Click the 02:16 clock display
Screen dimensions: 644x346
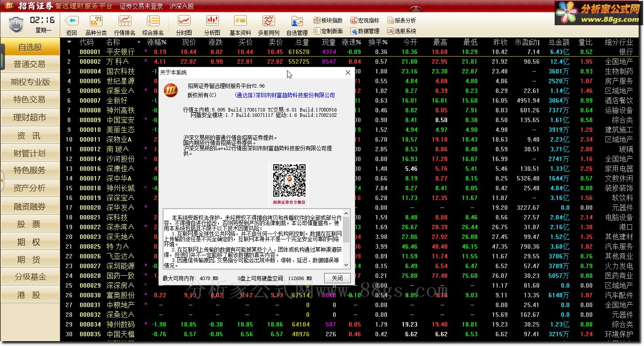click(42, 20)
